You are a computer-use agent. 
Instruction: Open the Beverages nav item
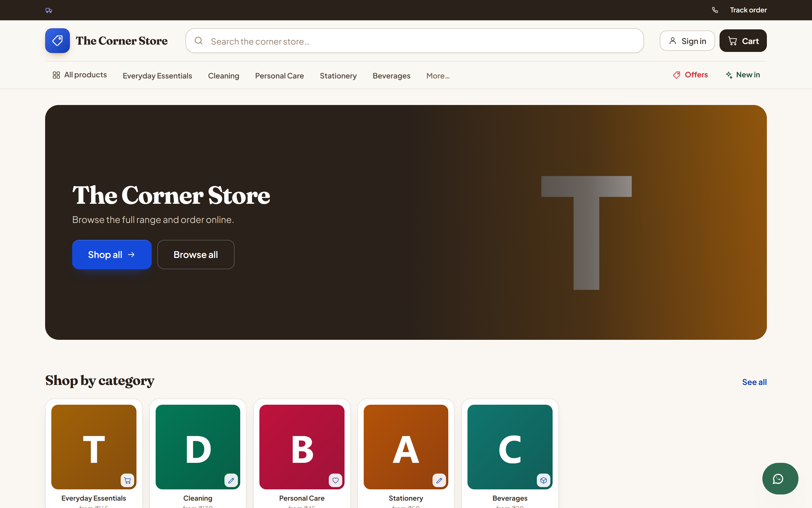[392, 76]
